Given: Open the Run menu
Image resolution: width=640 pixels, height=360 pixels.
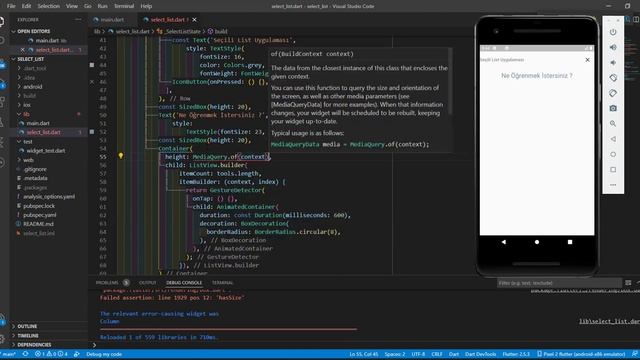Looking at the screenshot, I should (x=102, y=6).
